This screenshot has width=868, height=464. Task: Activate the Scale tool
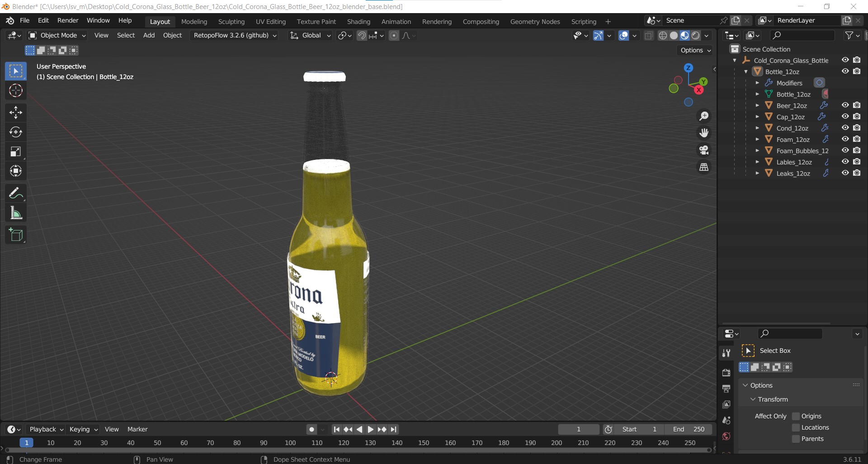tap(16, 151)
